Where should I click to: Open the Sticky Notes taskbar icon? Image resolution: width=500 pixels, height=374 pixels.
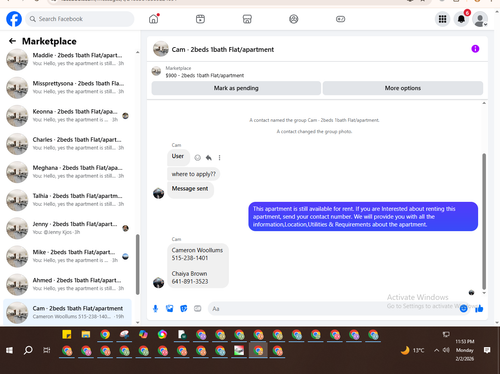coord(67,334)
